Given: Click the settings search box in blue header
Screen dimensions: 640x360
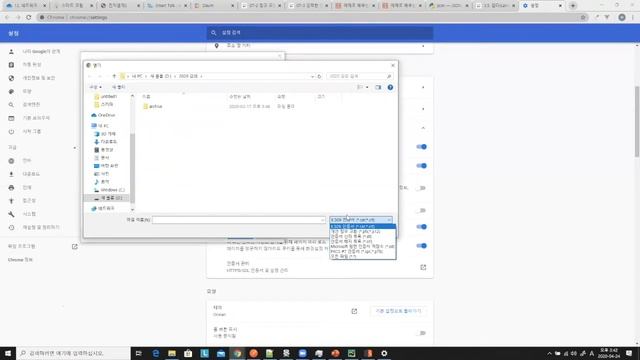Looking at the screenshot, I should [320, 33].
